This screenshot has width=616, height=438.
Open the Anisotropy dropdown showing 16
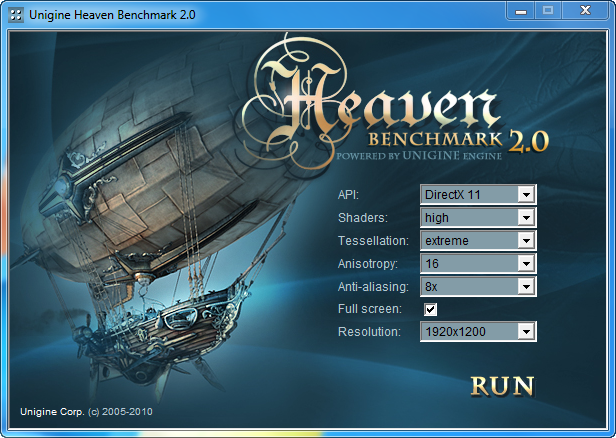pyautogui.click(x=478, y=263)
